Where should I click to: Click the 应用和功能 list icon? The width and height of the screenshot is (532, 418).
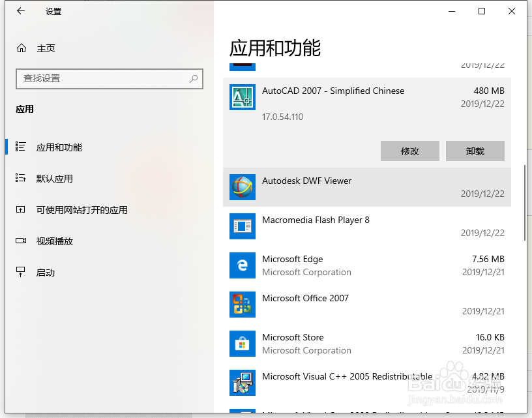20,147
